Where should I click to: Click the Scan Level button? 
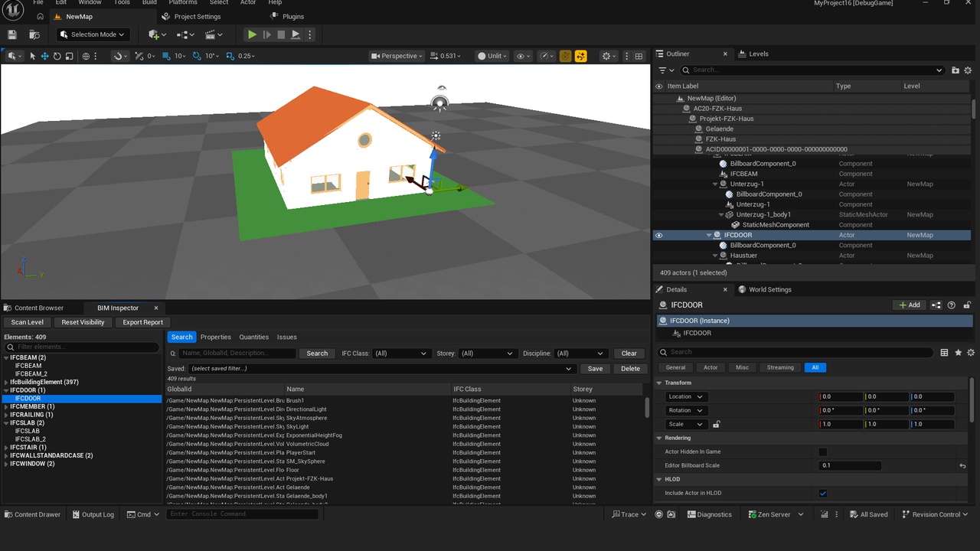tap(27, 322)
